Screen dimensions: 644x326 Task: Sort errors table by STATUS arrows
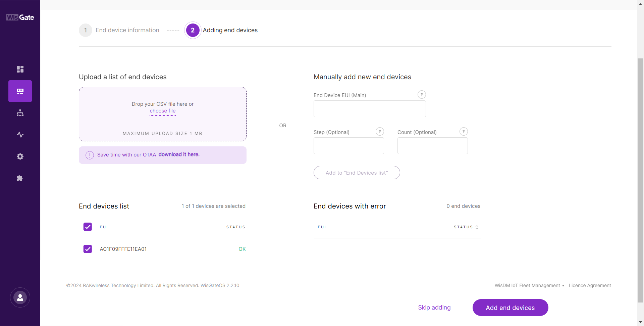pyautogui.click(x=477, y=227)
